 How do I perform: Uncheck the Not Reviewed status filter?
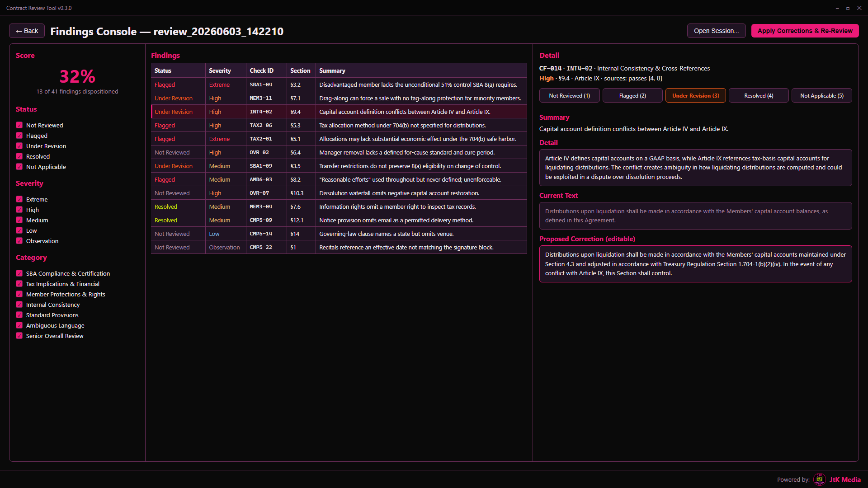[x=19, y=125]
